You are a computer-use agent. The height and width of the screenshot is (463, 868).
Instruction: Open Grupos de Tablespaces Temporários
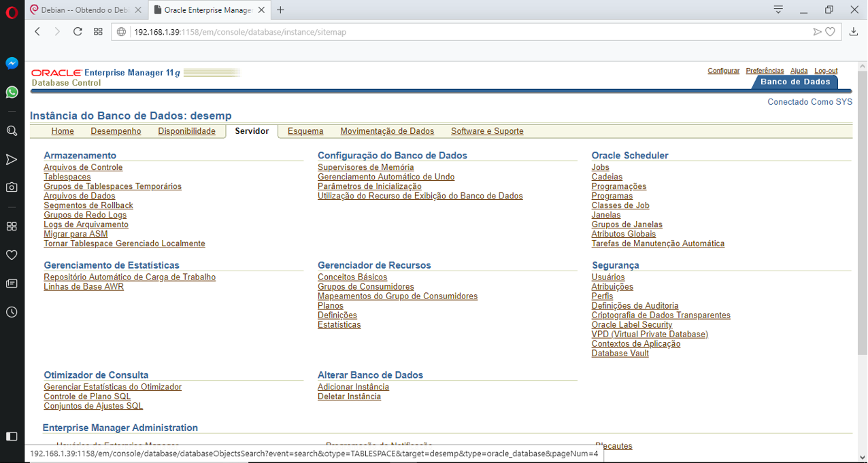112,186
